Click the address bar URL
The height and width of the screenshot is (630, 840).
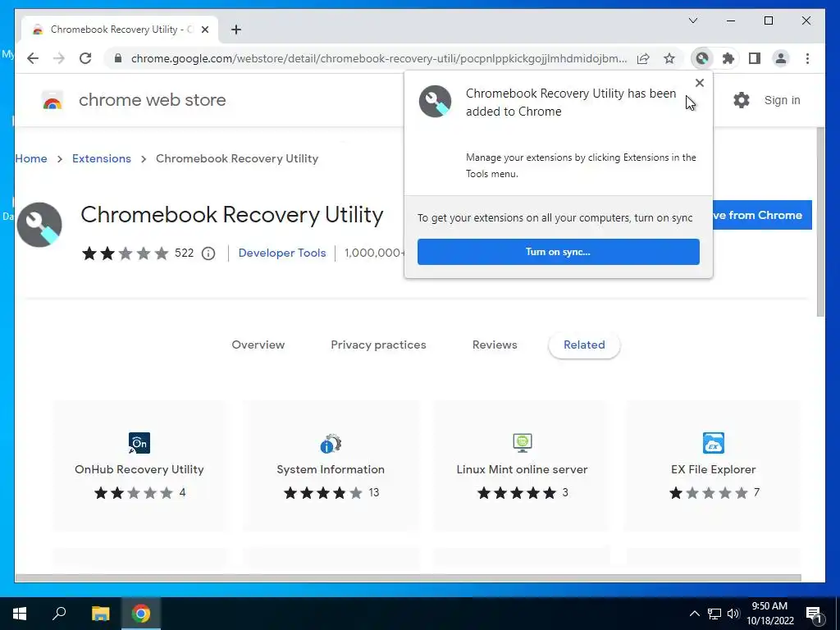point(379,58)
